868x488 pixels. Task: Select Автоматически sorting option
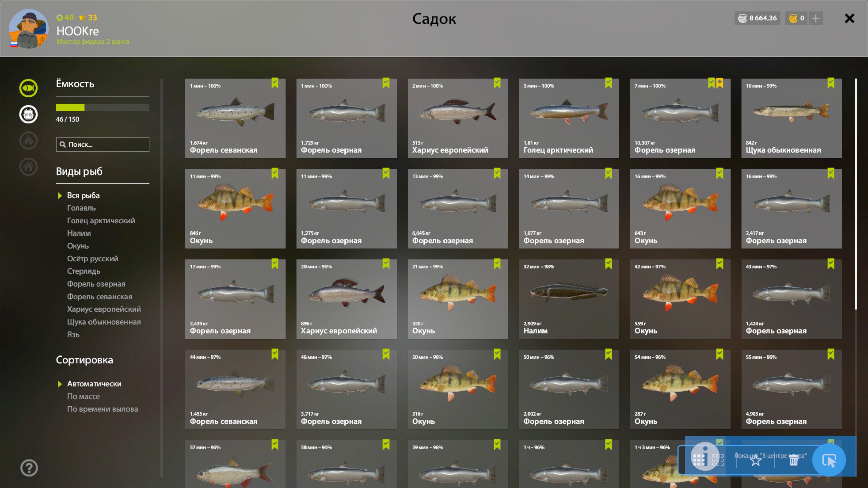tap(94, 384)
